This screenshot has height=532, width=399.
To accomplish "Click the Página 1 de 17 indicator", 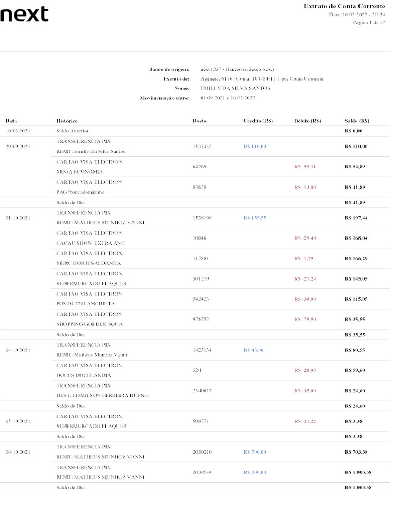I will 369,22.
